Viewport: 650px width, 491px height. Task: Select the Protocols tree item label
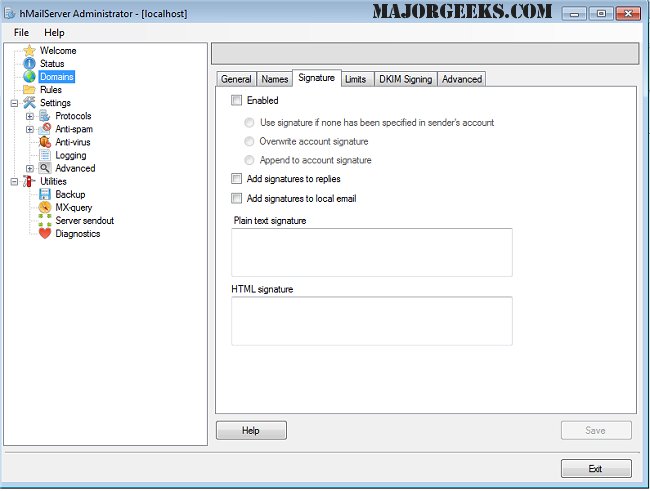[73, 116]
